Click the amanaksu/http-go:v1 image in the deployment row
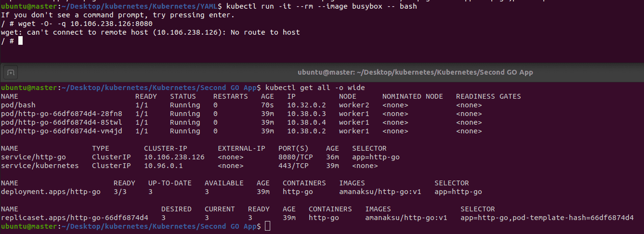The height and width of the screenshot is (234, 644). tap(380, 192)
